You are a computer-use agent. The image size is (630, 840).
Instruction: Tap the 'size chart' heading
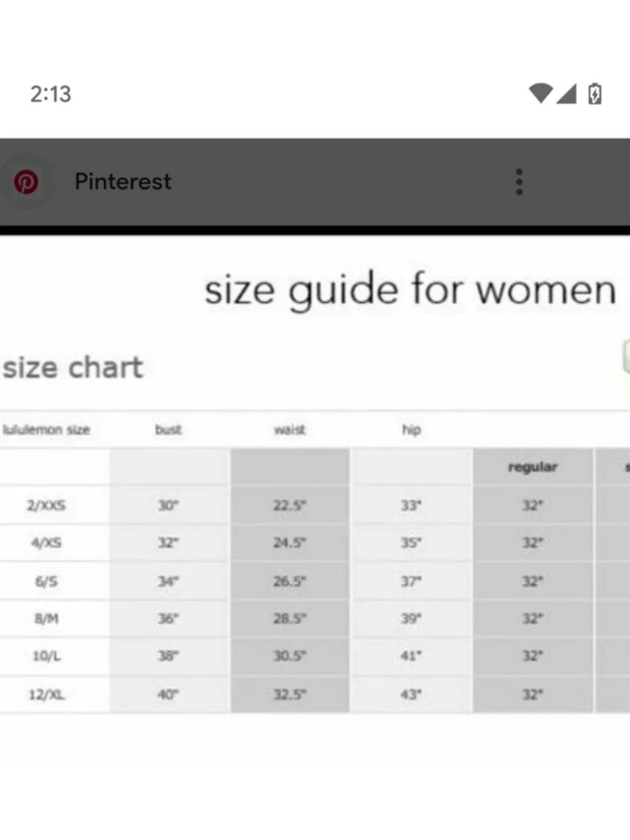point(72,367)
